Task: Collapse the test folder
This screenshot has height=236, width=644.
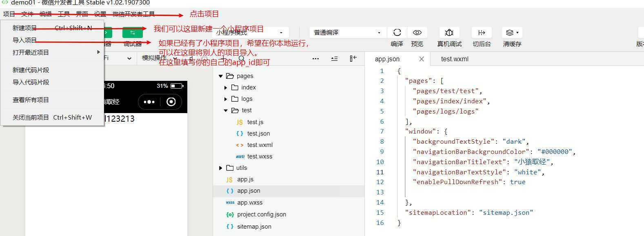Action: 226,110
